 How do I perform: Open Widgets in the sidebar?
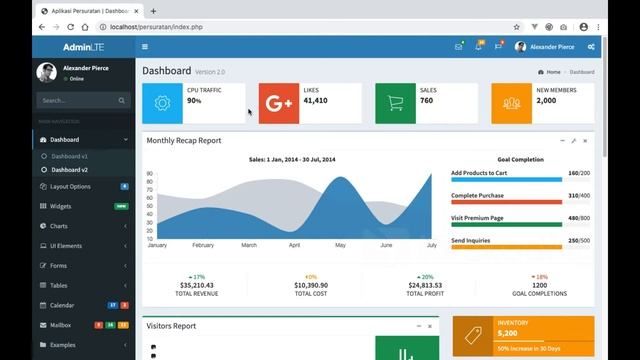84,206
